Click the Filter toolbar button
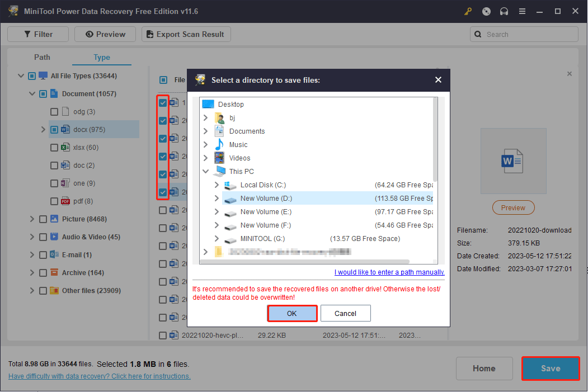Image resolution: width=588 pixels, height=392 pixels. (x=38, y=34)
